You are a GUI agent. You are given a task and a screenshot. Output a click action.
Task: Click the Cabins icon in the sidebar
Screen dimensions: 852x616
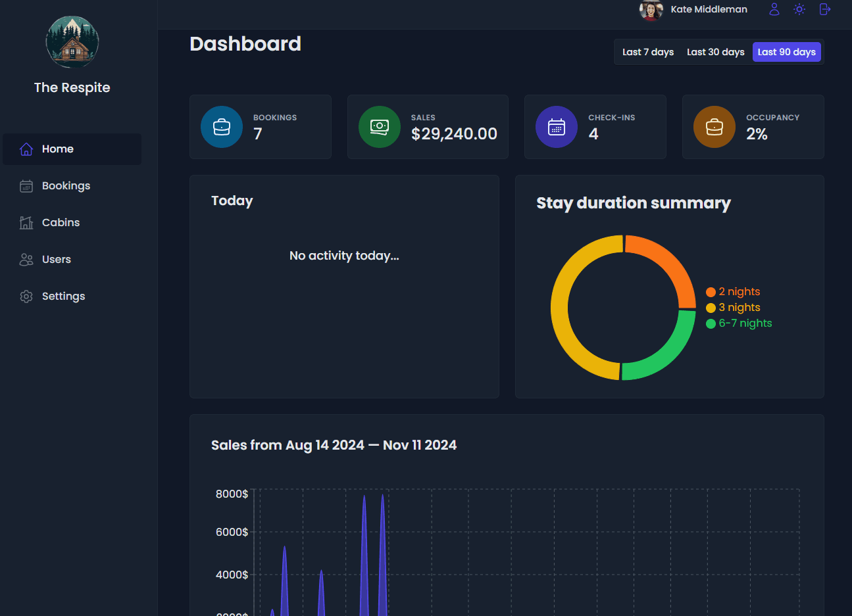(26, 222)
